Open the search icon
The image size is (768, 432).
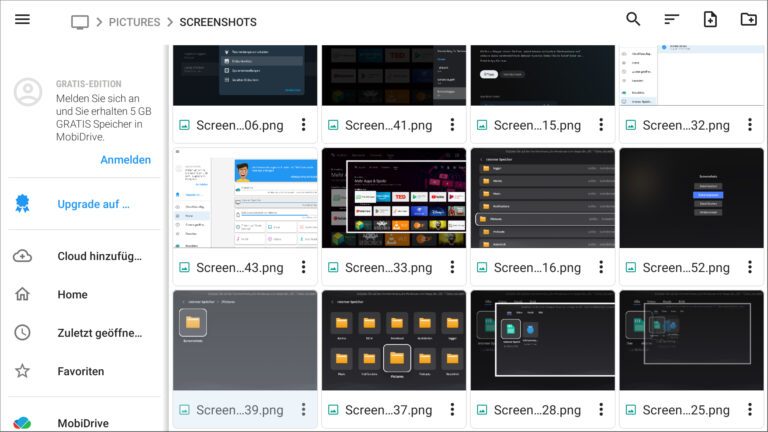tap(633, 19)
